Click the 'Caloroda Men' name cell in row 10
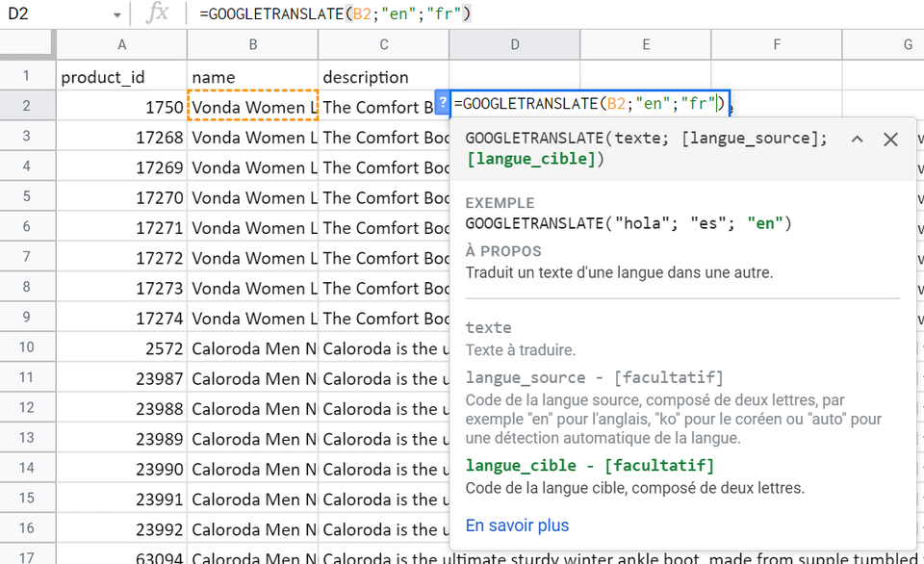Image resolution: width=924 pixels, height=564 pixels. 253,347
